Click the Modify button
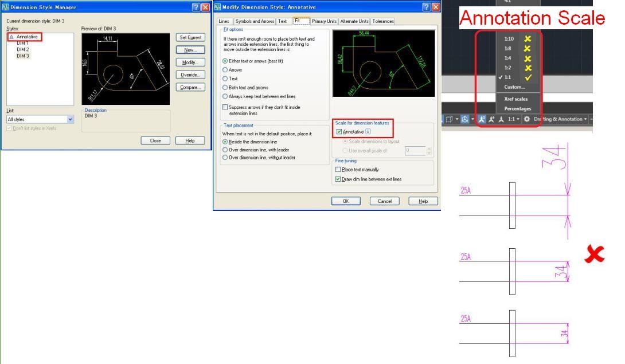 [x=190, y=62]
